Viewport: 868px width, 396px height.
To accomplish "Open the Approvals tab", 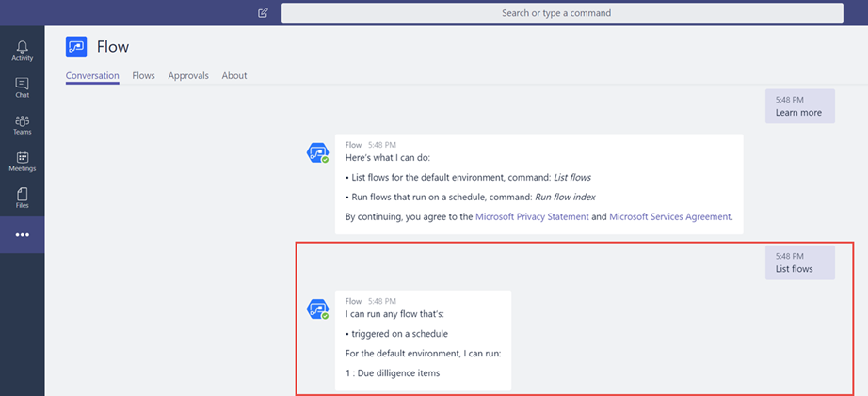I will coord(188,75).
